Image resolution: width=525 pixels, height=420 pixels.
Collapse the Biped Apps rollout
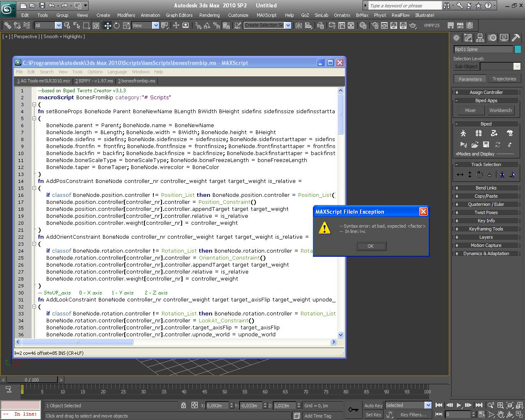(486, 100)
